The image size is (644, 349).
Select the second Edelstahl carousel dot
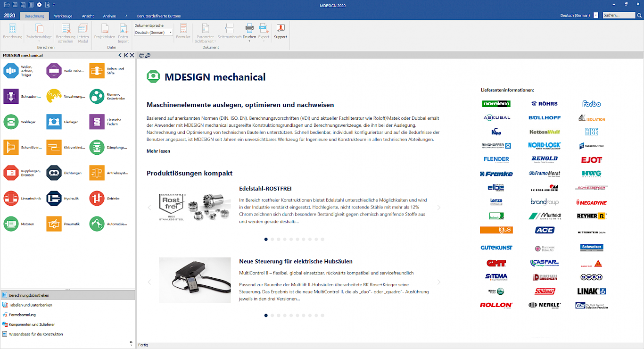(x=272, y=239)
